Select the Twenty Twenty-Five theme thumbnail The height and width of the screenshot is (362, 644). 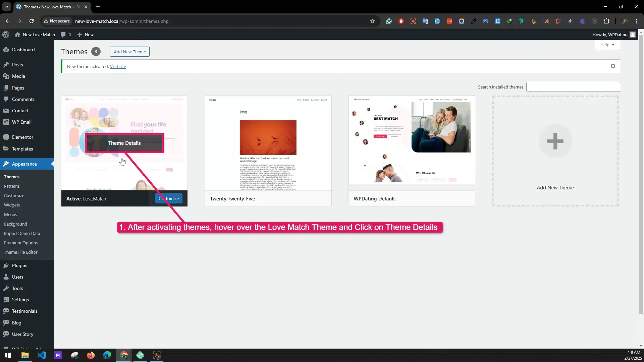point(268,143)
